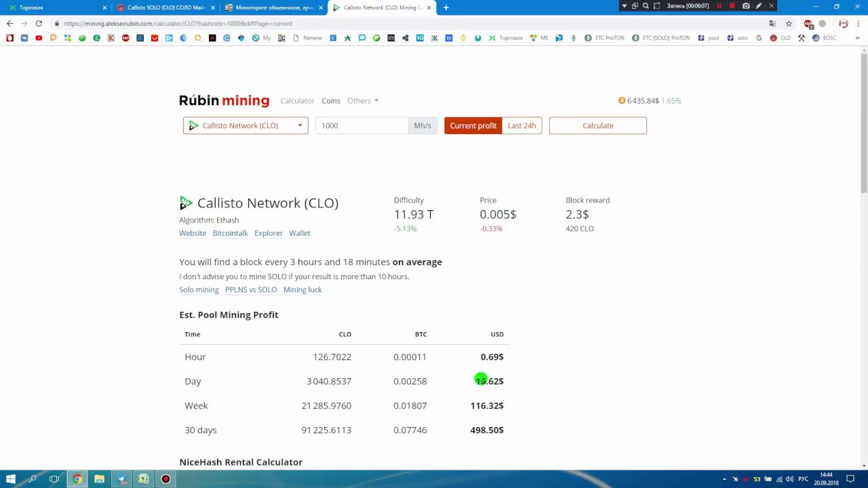Image resolution: width=868 pixels, height=488 pixels.
Task: Open the Chrome three-dot menu
Action: [858, 23]
